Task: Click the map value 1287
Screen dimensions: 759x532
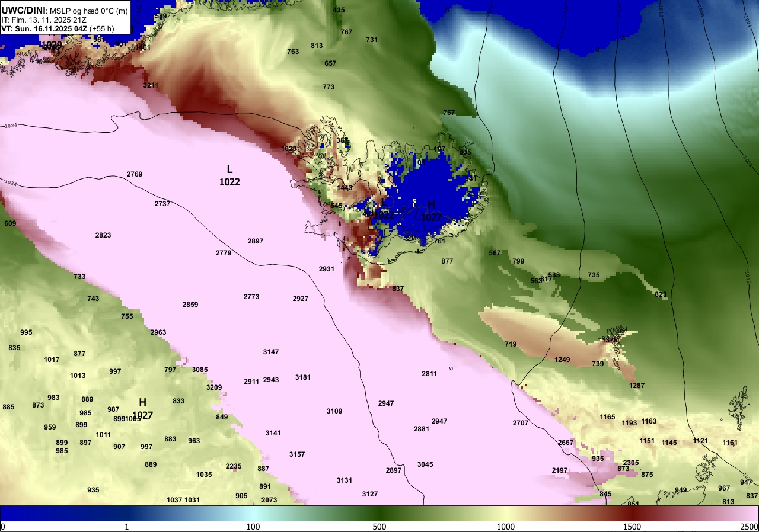Action: click(637, 386)
